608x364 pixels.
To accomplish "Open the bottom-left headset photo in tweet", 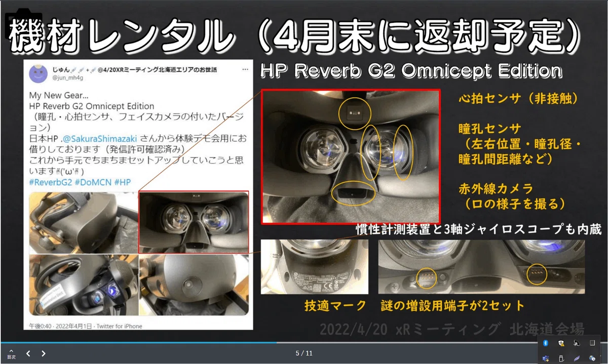I will tap(83, 285).
